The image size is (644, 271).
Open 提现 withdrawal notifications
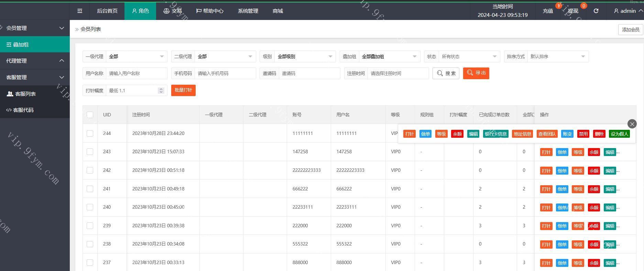(573, 11)
